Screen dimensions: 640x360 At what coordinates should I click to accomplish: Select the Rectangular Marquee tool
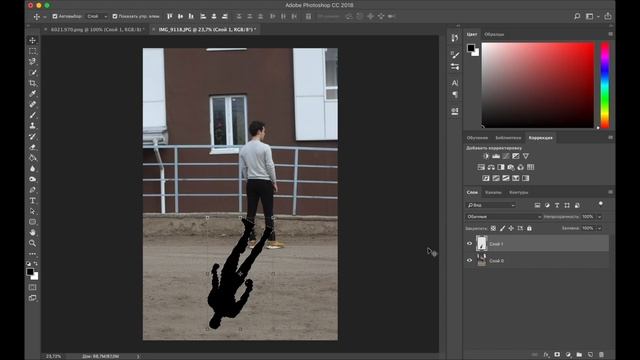32,51
